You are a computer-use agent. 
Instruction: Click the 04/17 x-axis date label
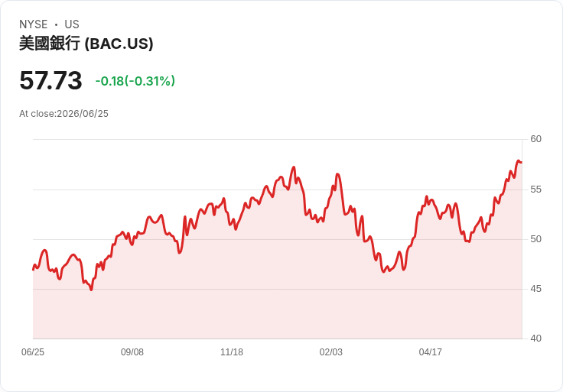tap(430, 352)
